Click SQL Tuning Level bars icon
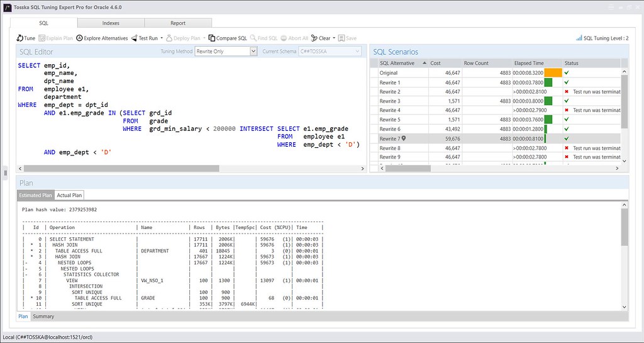 (579, 38)
